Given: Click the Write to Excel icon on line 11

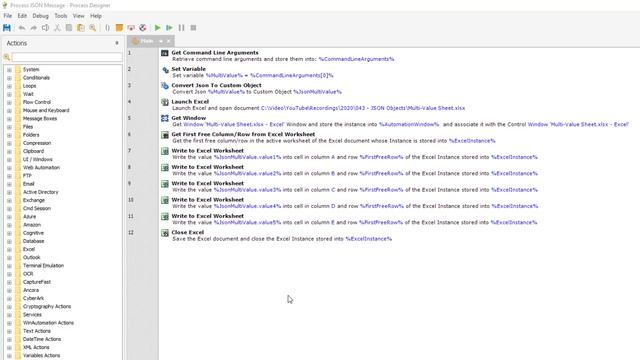Looking at the screenshot, I should (x=165, y=217).
